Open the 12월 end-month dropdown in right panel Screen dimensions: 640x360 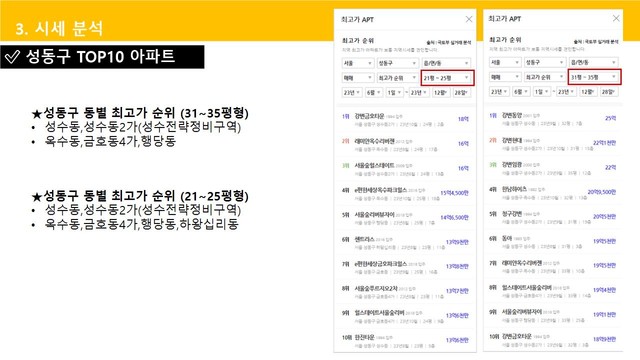point(588,92)
